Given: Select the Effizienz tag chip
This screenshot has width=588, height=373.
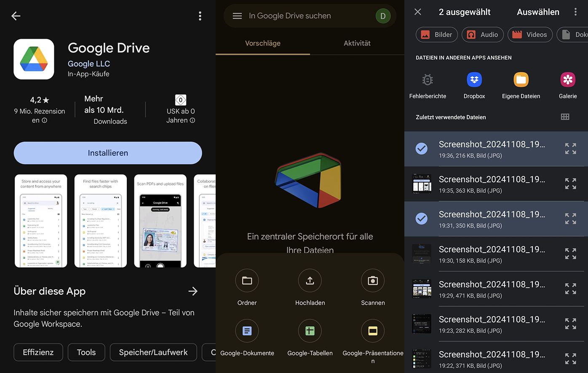Looking at the screenshot, I should 38,352.
